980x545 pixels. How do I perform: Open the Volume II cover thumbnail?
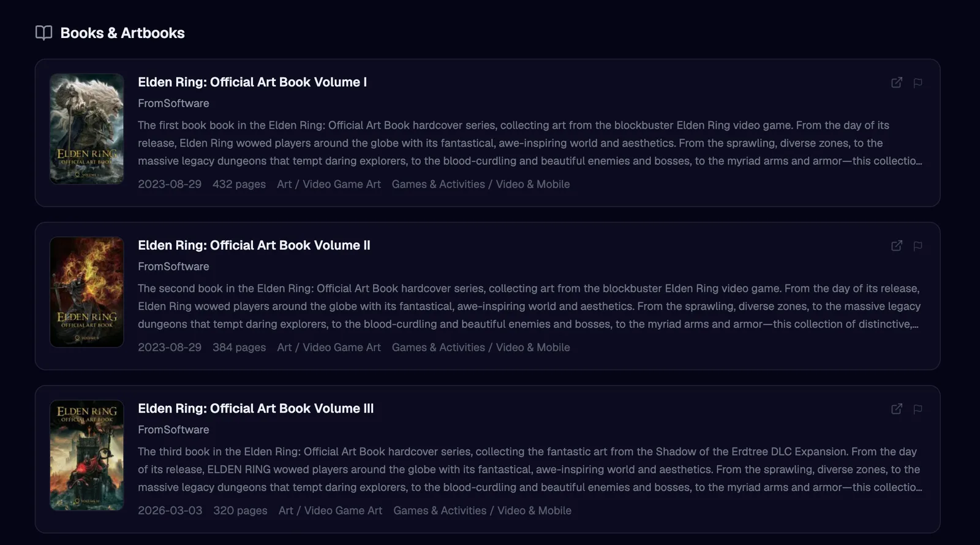[x=87, y=292]
